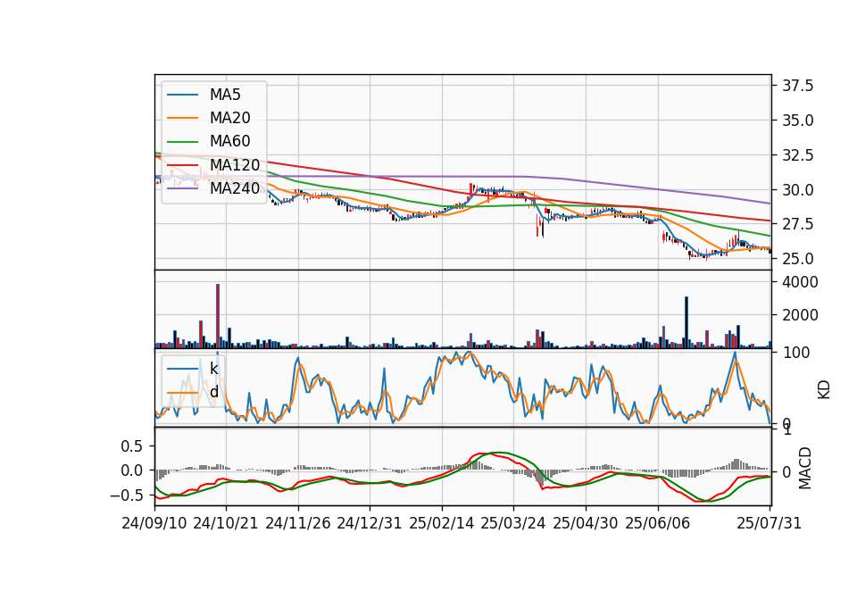Click the 24/12/31 date label
857x616 pixels.
point(370,523)
